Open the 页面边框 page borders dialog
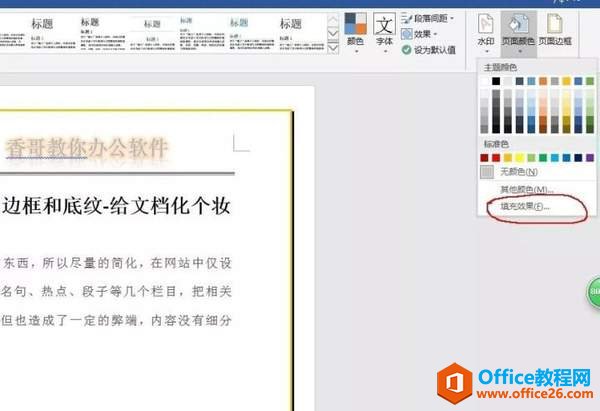 tap(555, 31)
